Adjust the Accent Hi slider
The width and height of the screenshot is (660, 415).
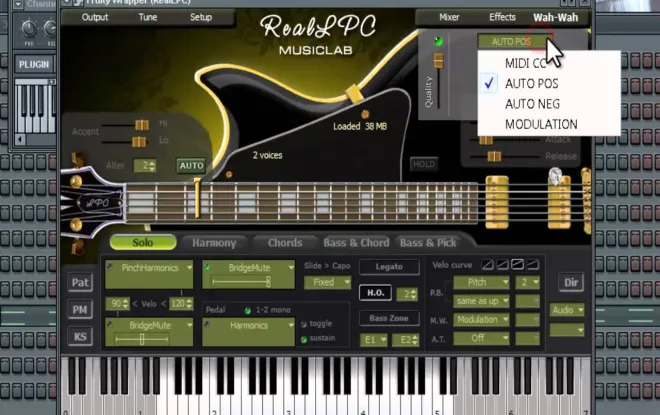(x=142, y=125)
